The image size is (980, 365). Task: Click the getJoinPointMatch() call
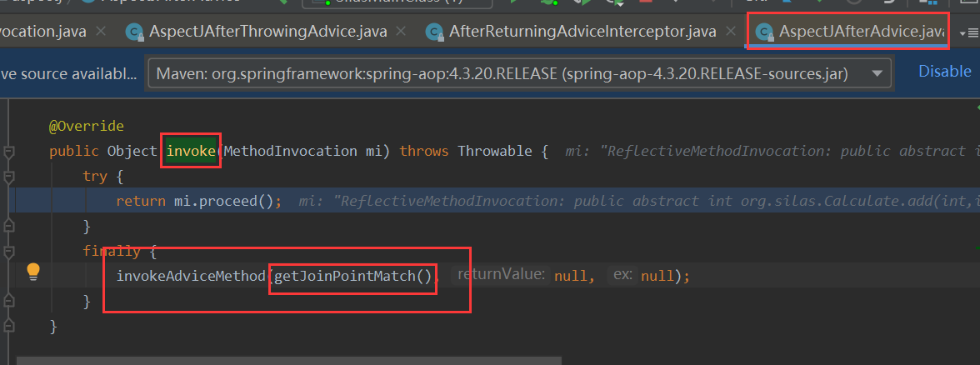[x=353, y=276]
